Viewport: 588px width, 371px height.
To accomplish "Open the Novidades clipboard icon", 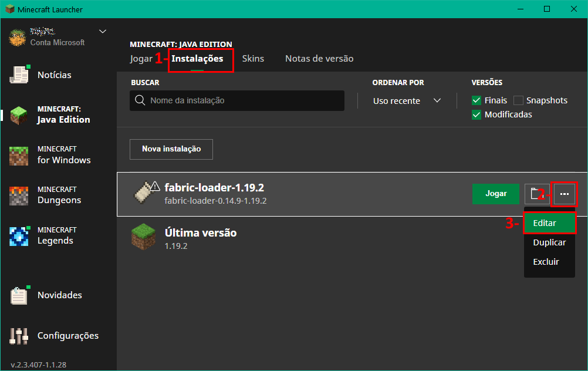I will coord(19,295).
